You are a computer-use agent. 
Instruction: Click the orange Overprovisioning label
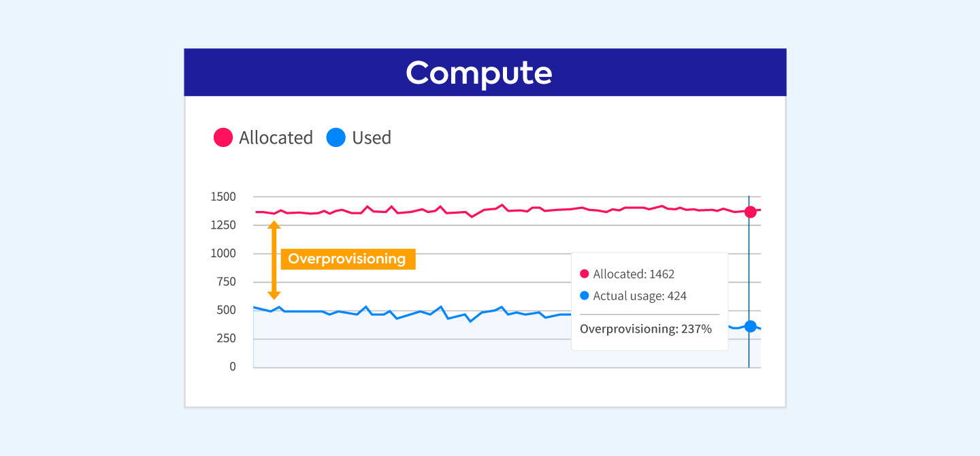347,259
